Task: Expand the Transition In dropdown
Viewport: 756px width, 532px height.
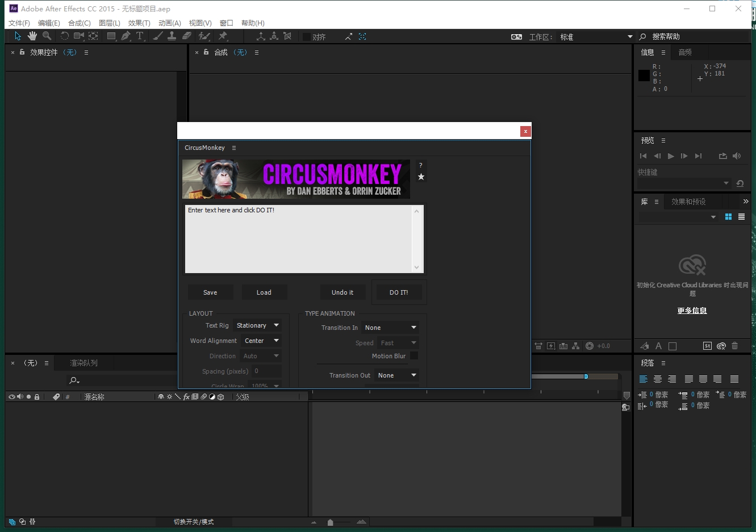Action: (x=390, y=328)
